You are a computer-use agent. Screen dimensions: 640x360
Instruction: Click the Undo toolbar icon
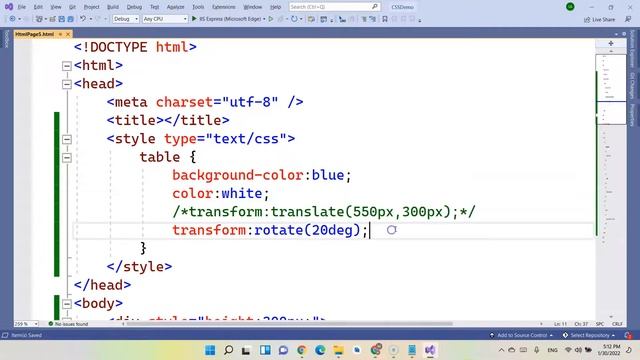(x=83, y=19)
